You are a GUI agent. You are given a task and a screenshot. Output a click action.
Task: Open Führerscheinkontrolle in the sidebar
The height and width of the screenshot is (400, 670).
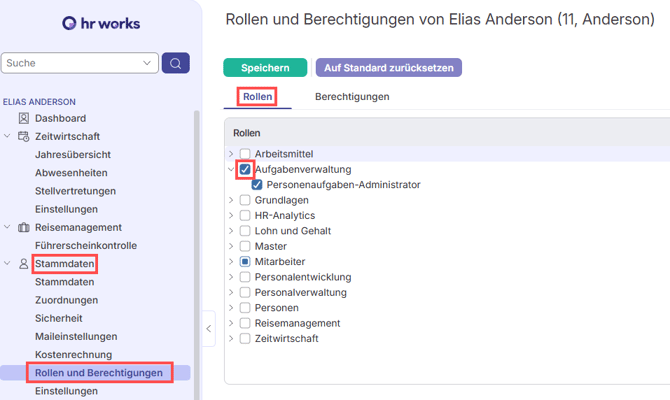pos(86,246)
